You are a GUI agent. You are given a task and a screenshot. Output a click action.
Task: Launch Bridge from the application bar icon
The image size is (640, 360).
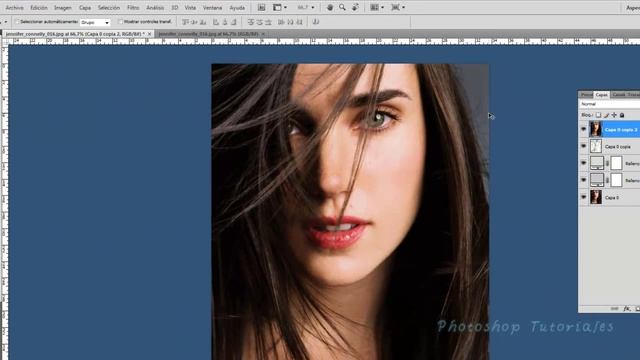point(262,7)
